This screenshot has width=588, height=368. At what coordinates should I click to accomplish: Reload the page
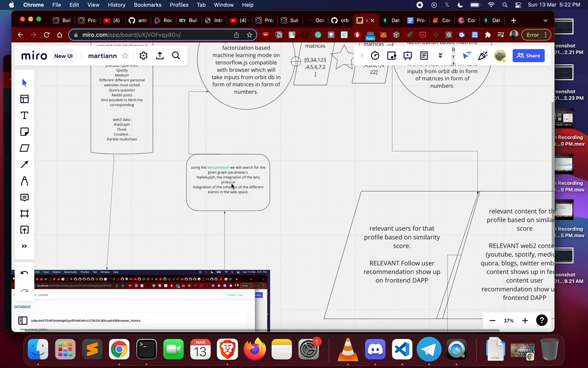(46, 35)
